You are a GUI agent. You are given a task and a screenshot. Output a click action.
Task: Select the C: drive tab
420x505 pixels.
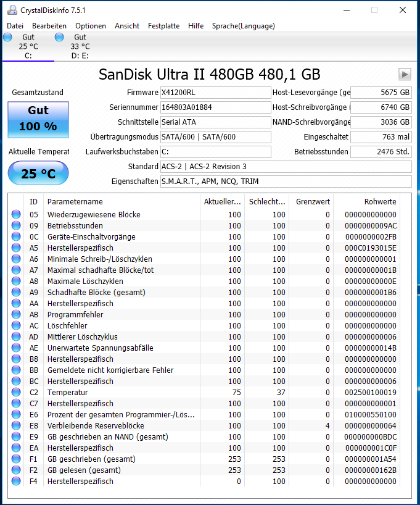(28, 46)
